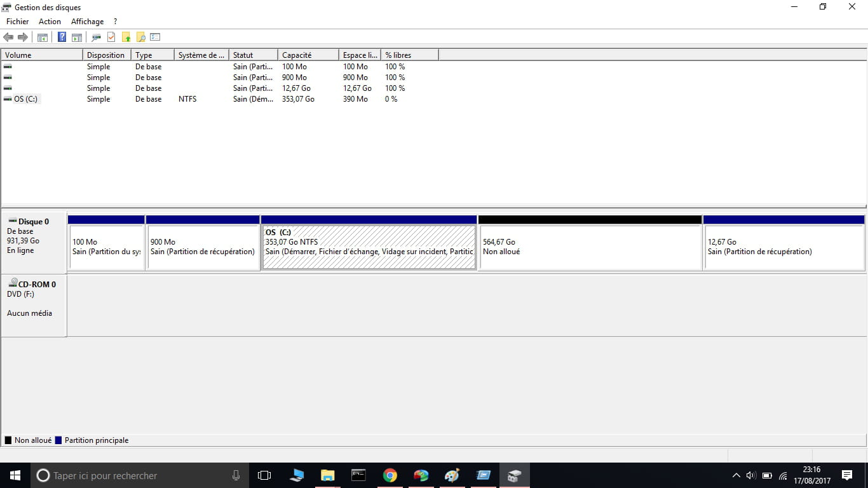Click the Forward arrow in toolbar
Screen dimensions: 868x488
[x=23, y=37]
